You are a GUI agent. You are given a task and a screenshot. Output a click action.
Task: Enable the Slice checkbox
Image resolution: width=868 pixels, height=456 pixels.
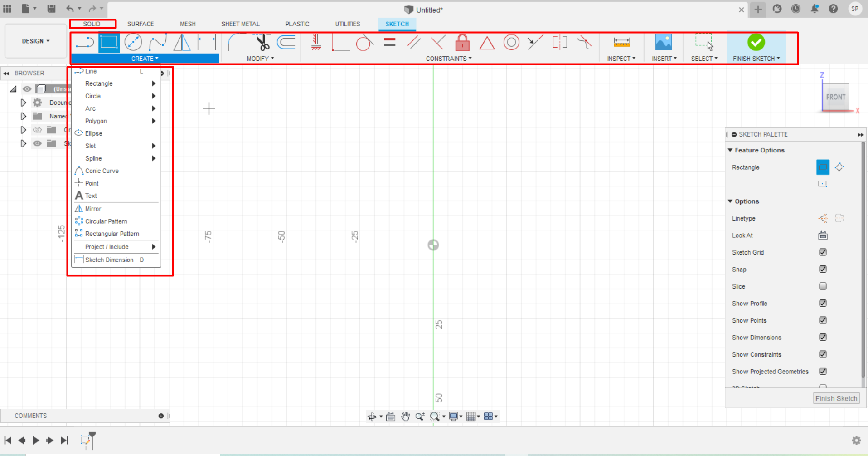[823, 286]
